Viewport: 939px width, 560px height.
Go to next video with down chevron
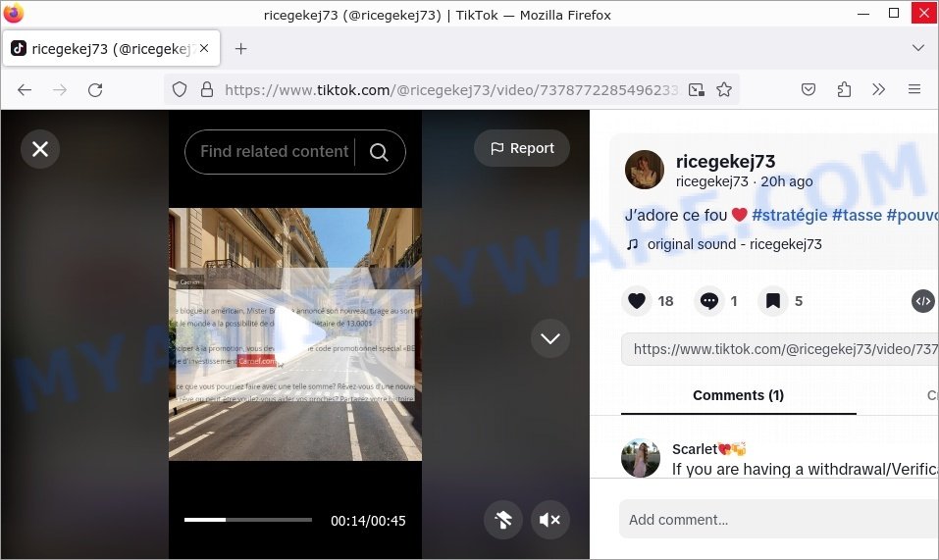point(549,338)
